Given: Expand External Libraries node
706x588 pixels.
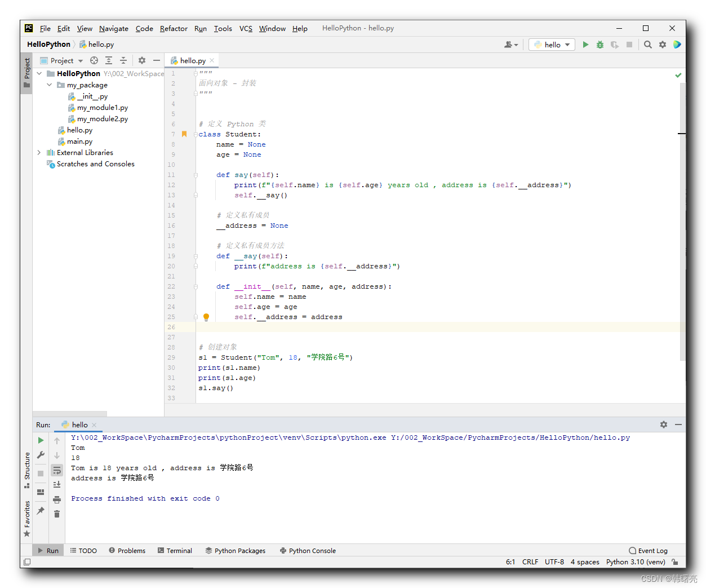Looking at the screenshot, I should tap(39, 153).
